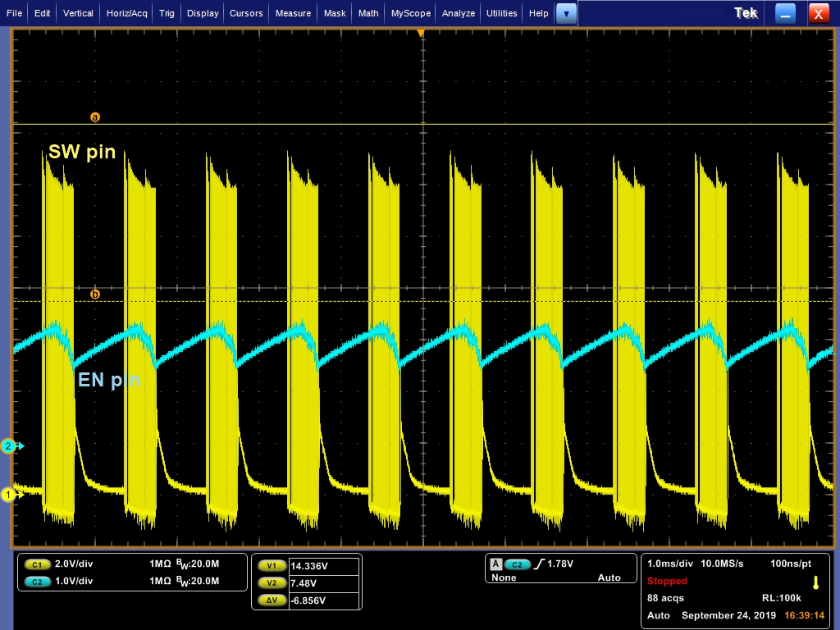Viewport: 840px width, 630px height.
Task: Minimize the oscilloscope window
Action: pos(785,14)
